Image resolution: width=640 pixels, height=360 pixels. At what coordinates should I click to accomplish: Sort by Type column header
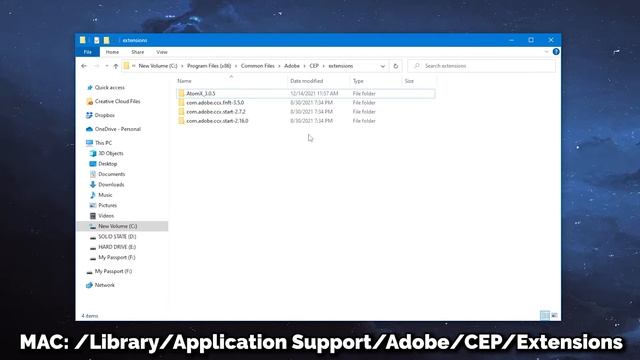[358, 81]
